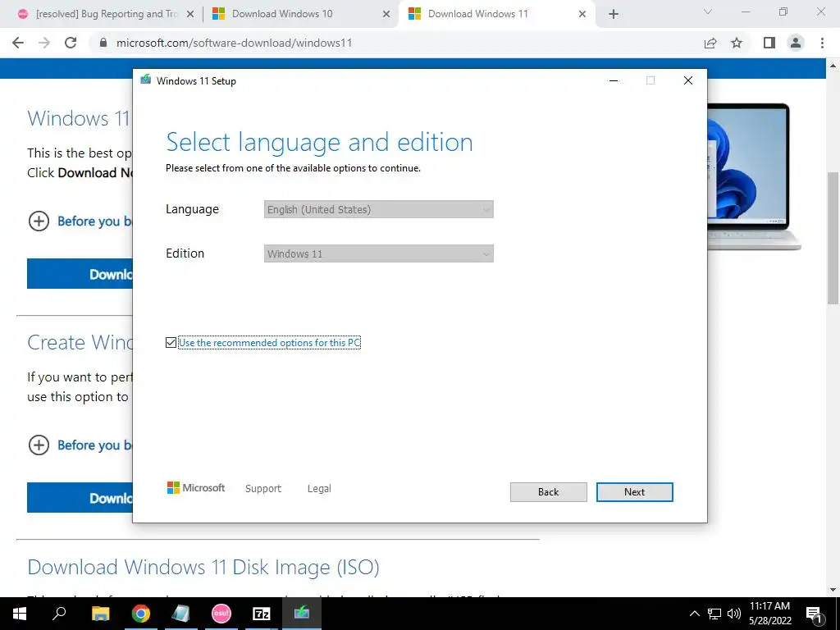Click the Microsoft logo in Setup
The height and width of the screenshot is (630, 840).
tap(195, 487)
